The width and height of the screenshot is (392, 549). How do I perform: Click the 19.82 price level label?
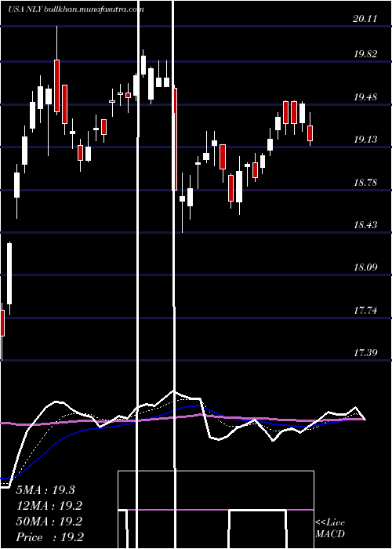(365, 54)
